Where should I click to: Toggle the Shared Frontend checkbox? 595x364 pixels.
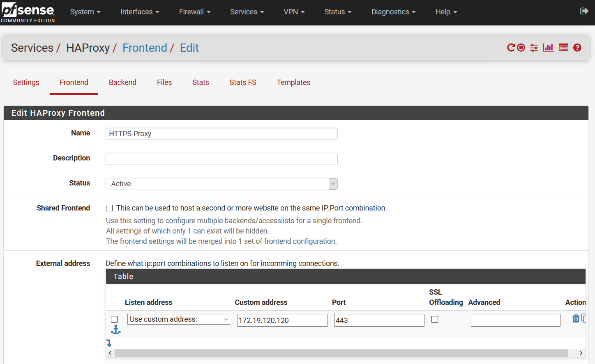(x=109, y=208)
